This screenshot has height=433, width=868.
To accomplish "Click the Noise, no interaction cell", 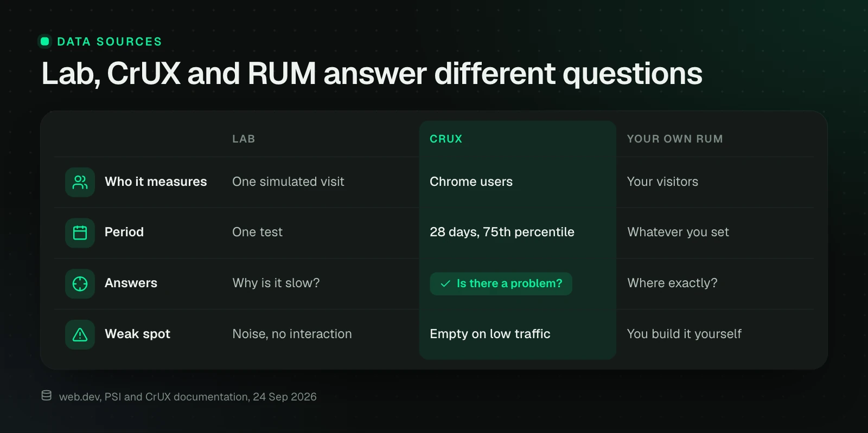I will (292, 334).
